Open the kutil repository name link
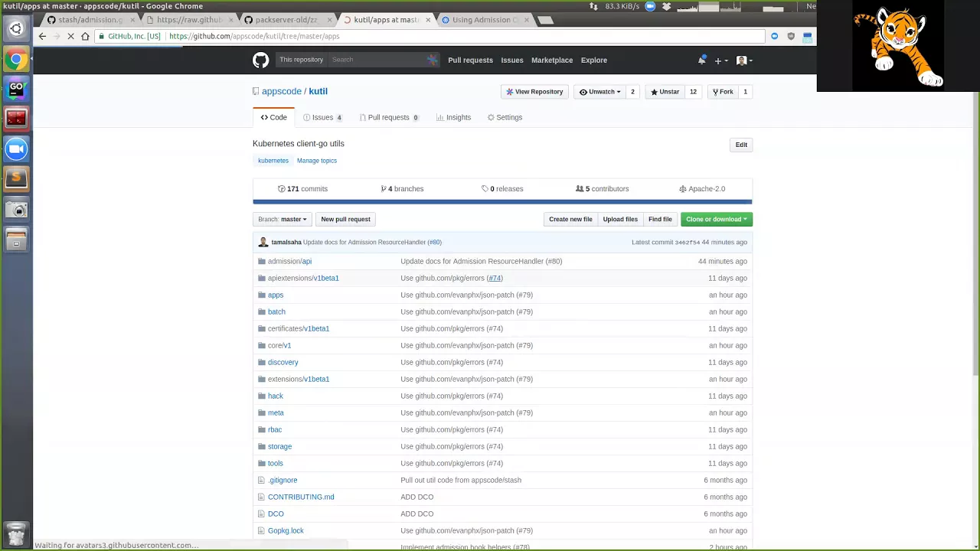 tap(318, 91)
